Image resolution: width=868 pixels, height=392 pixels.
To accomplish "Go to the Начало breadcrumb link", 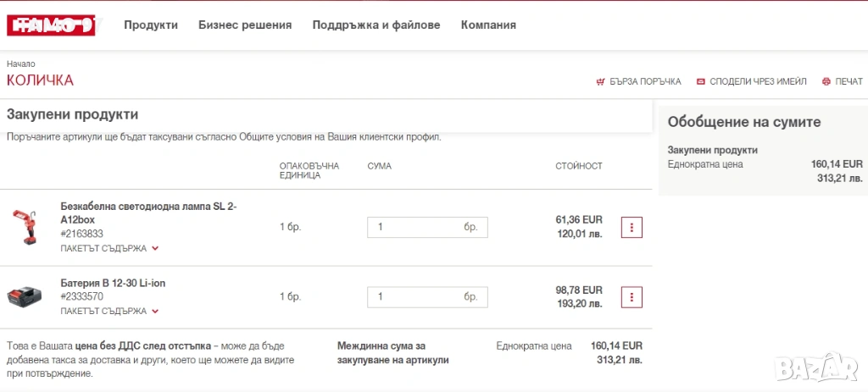I will [21, 64].
